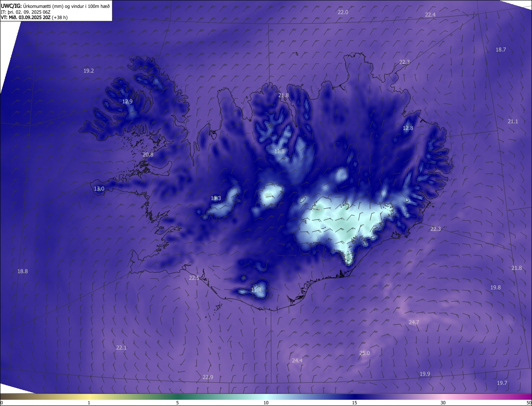The width and height of the screenshot is (532, 406).
Task: Click the 19.9 value label
Action: pyautogui.click(x=425, y=374)
